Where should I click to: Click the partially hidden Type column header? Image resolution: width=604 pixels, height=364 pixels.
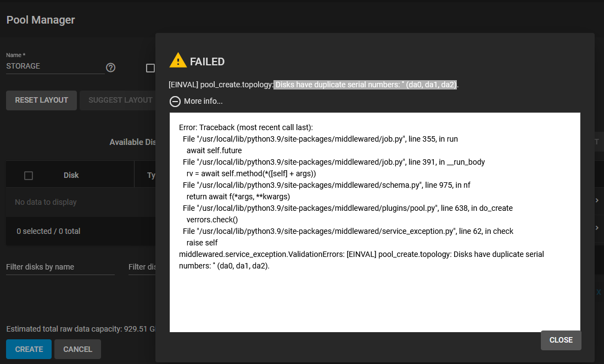(x=151, y=175)
